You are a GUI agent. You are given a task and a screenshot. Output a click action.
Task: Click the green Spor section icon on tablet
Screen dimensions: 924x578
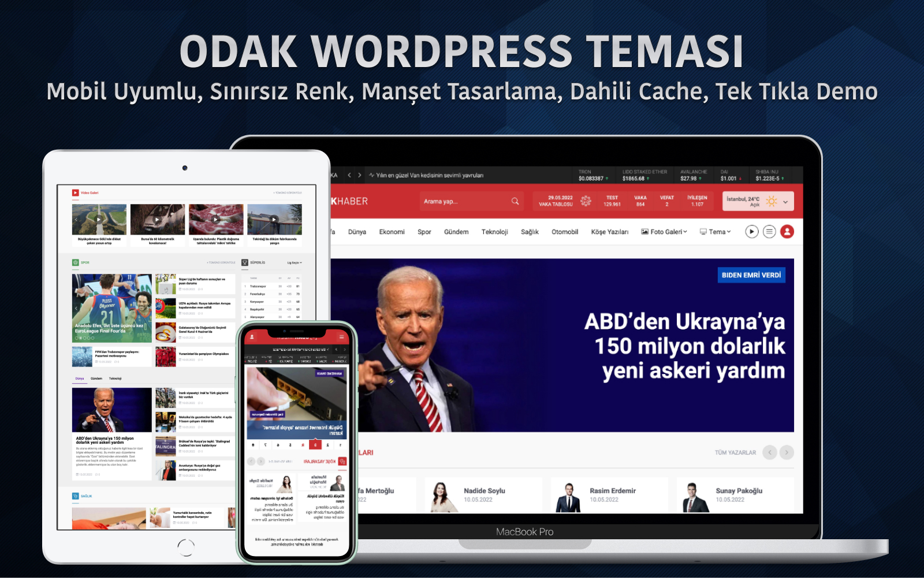pos(75,262)
